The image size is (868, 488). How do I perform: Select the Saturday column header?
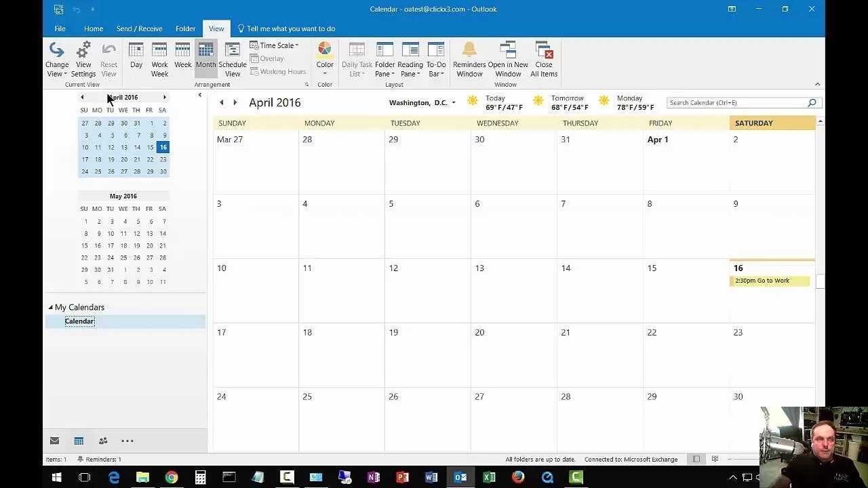[772, 123]
